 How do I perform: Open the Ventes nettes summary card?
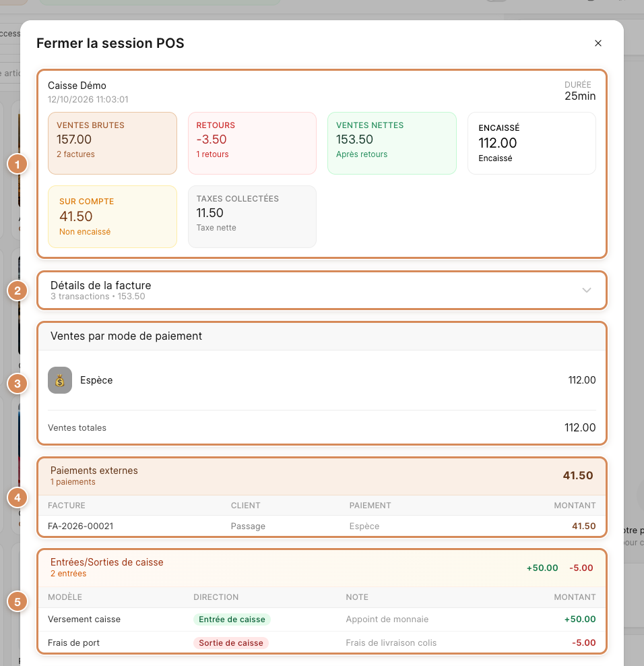click(x=392, y=143)
